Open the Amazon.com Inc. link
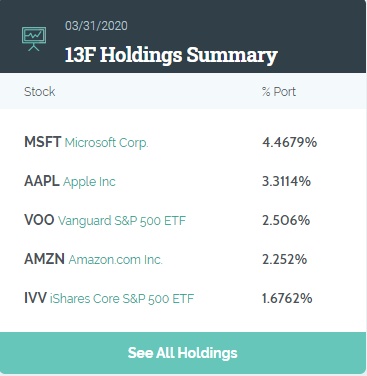The width and height of the screenshot is (367, 376). point(115,260)
